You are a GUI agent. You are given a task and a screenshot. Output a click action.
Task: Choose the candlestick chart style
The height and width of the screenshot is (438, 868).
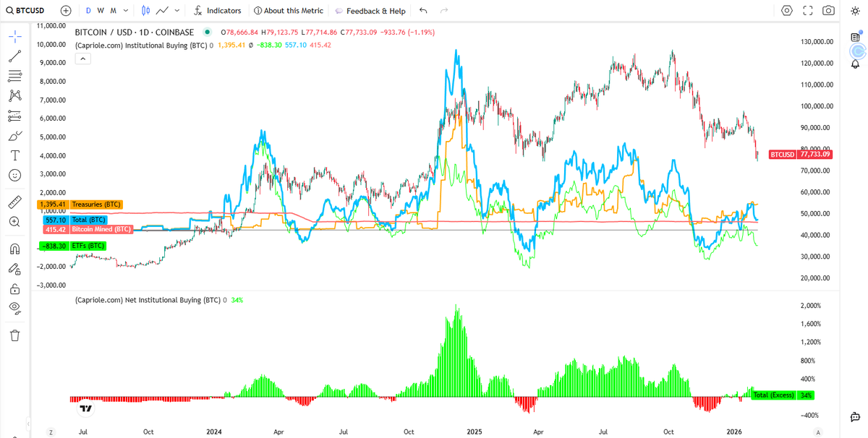coord(146,11)
